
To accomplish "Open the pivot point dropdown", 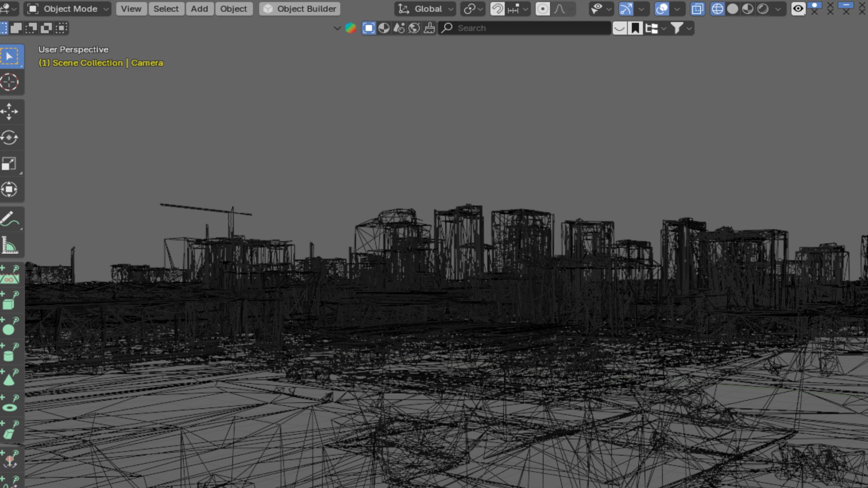I will 473,9.
